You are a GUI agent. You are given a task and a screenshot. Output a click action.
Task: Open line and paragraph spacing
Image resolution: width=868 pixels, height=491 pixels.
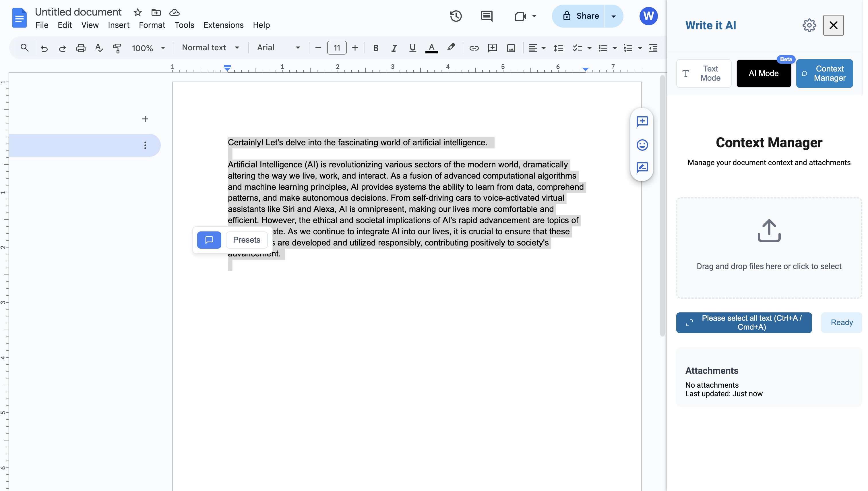[558, 48]
